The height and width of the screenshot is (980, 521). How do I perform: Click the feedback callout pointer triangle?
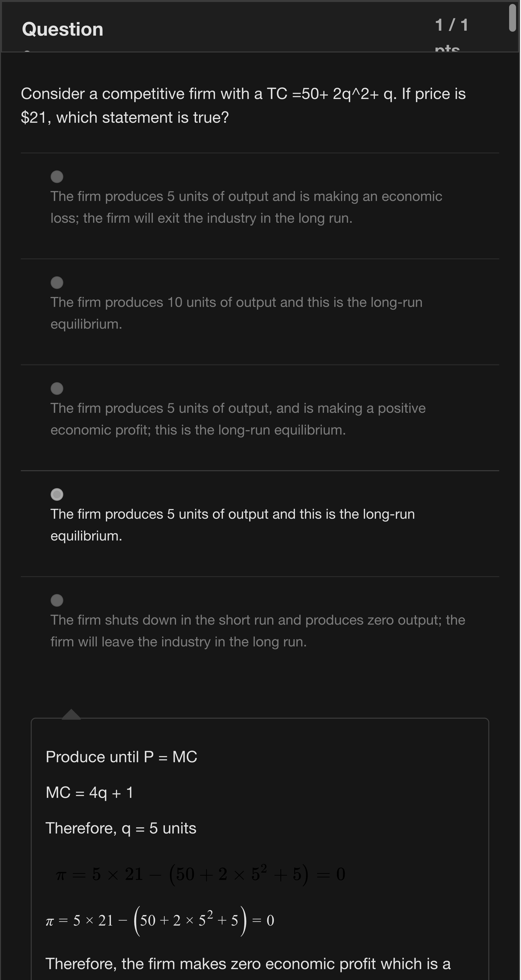(71, 714)
